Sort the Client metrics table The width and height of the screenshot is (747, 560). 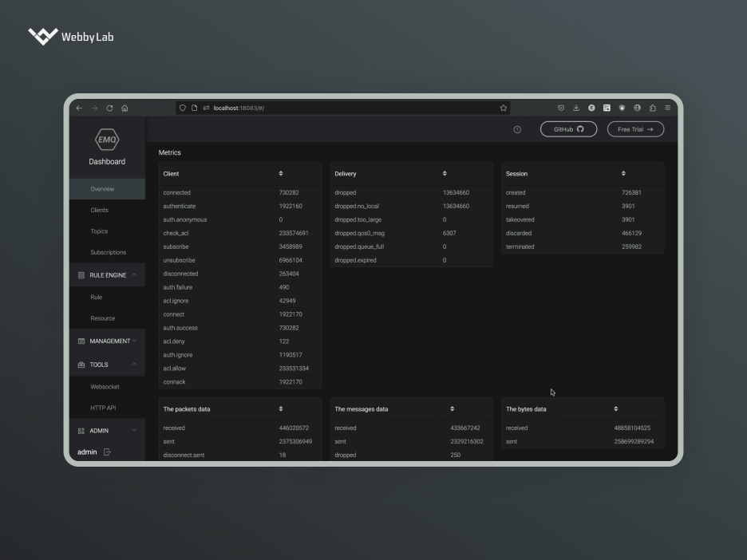[280, 173]
